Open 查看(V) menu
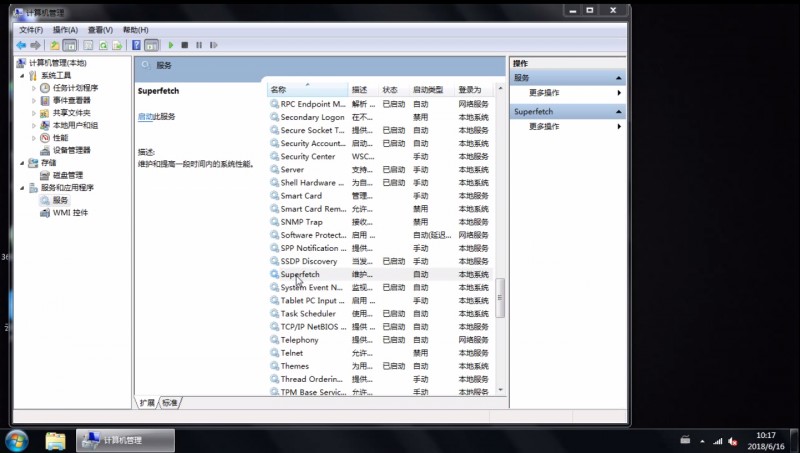This screenshot has width=800, height=453. (100, 30)
